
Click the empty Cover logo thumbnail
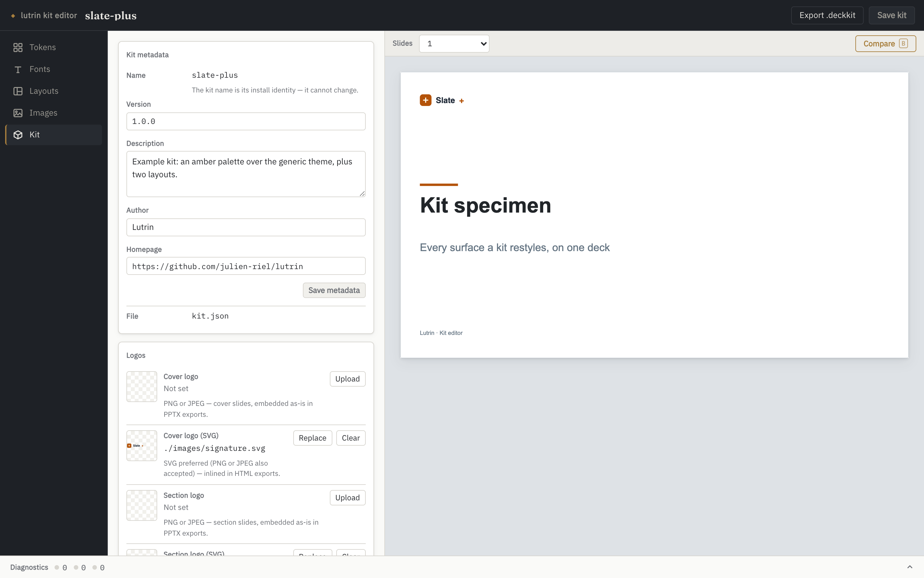[142, 387]
